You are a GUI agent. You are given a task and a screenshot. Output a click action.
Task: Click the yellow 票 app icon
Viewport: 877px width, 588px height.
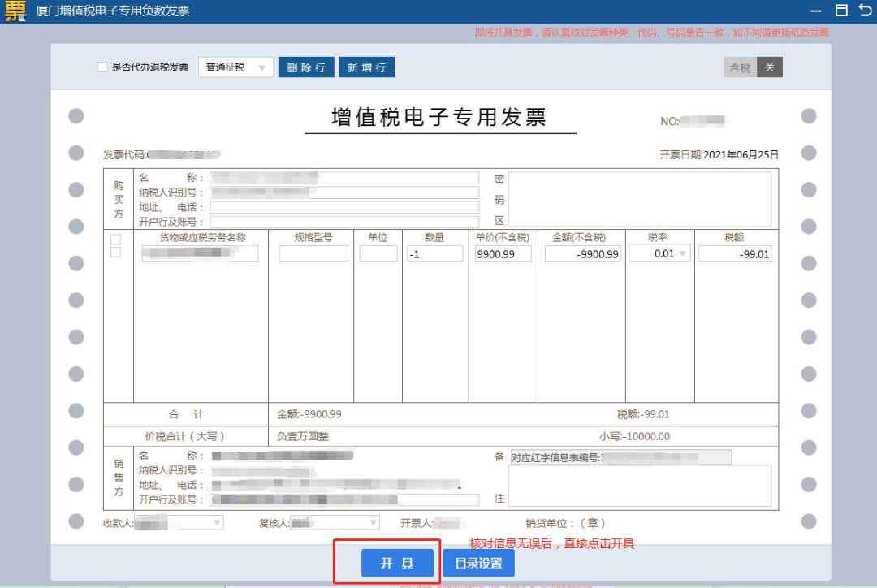[x=15, y=11]
